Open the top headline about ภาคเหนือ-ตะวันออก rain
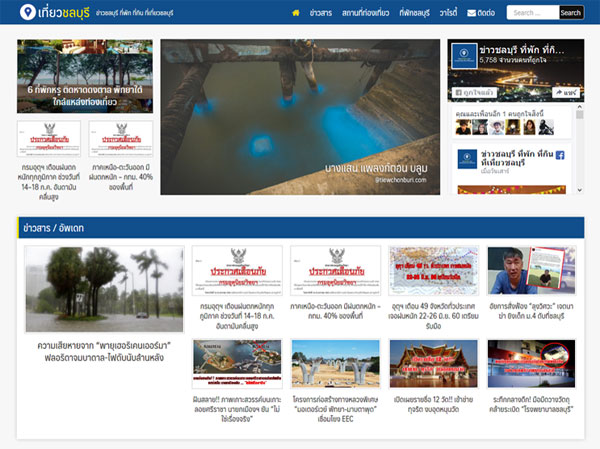 click(x=121, y=177)
